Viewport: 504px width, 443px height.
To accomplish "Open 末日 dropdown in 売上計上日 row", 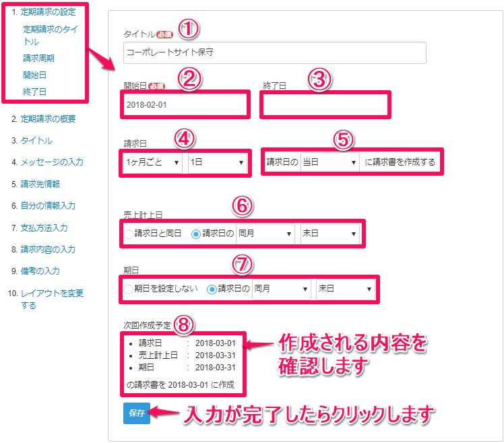I will point(329,234).
